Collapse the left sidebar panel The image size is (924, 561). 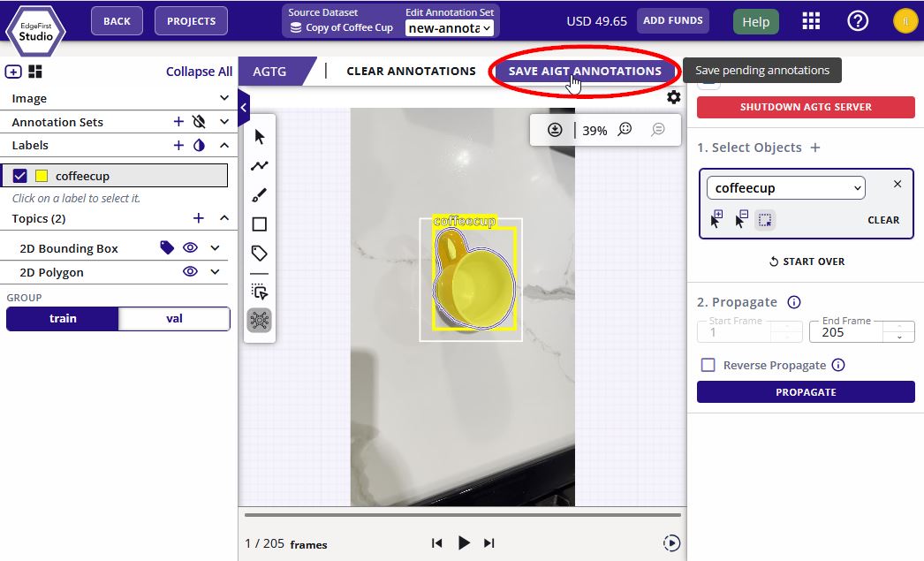(244, 108)
